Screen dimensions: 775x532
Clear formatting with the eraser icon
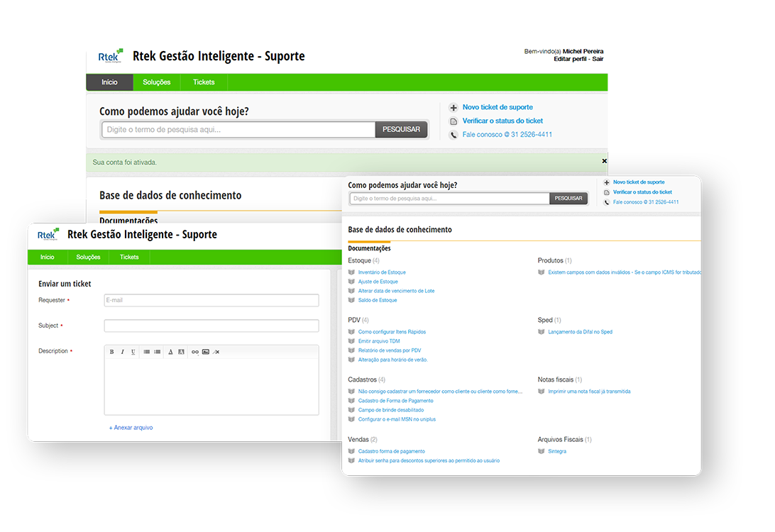(x=216, y=352)
